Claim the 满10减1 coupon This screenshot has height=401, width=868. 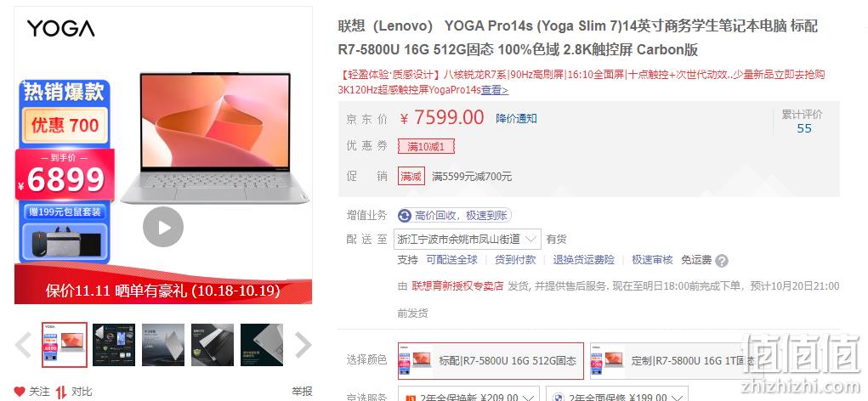pyautogui.click(x=426, y=147)
